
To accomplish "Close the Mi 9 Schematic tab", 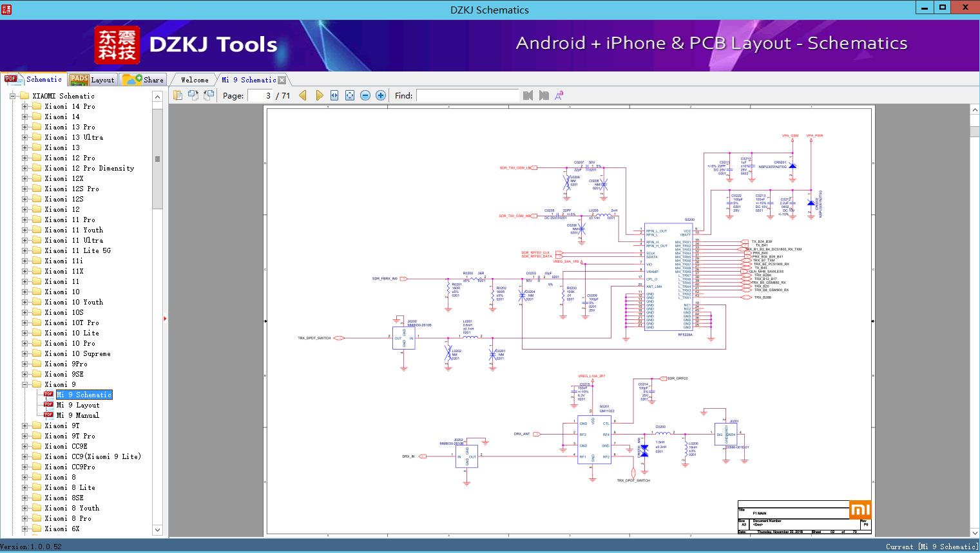I will pos(282,80).
